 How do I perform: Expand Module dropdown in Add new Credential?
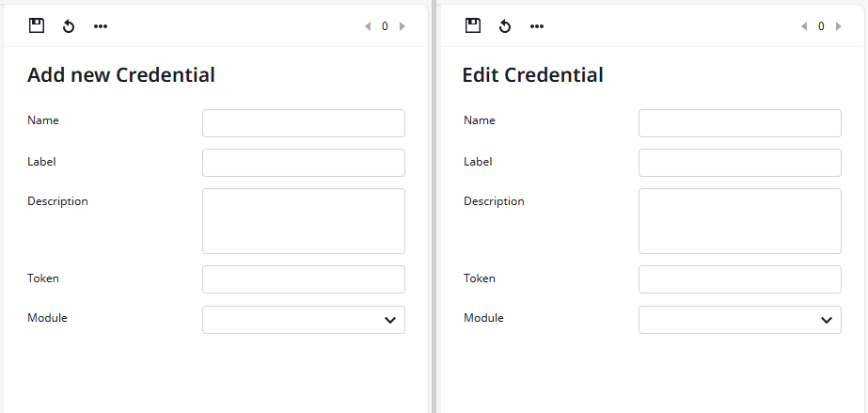pyautogui.click(x=304, y=320)
